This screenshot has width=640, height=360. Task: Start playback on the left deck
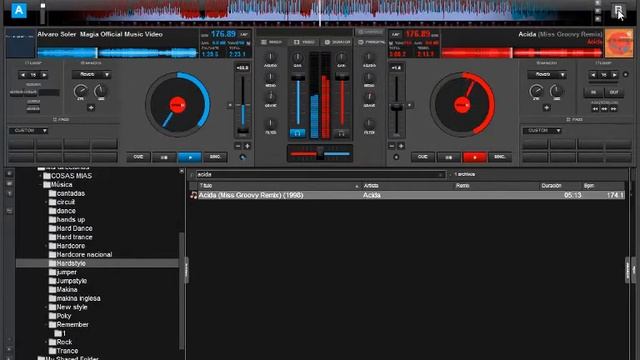pos(190,157)
